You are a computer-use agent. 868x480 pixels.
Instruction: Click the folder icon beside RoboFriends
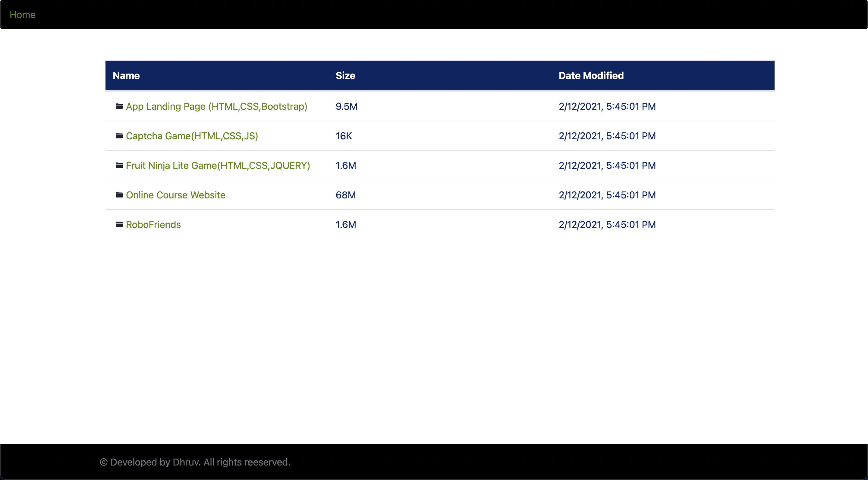pyautogui.click(x=119, y=225)
